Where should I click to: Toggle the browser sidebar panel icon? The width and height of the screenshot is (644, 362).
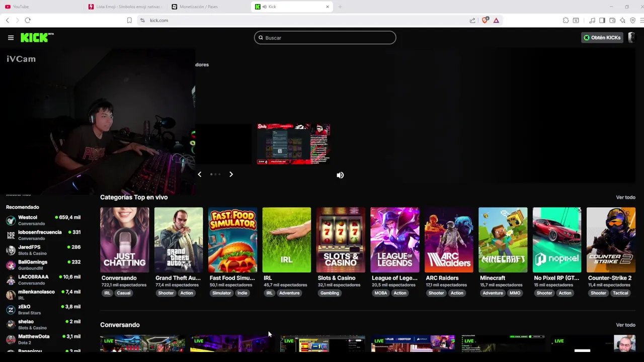pyautogui.click(x=602, y=20)
